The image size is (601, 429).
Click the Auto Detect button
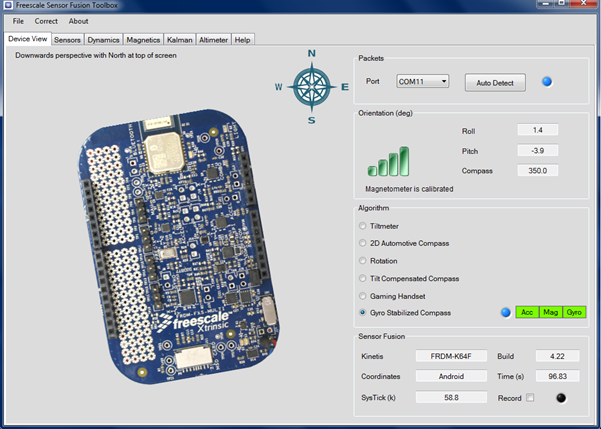[x=495, y=82]
